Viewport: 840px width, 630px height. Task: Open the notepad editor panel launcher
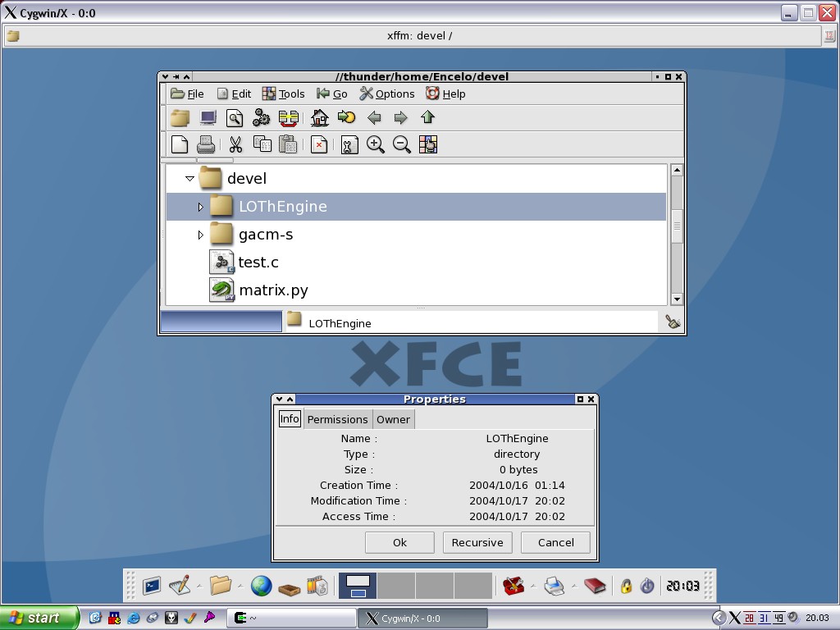tap(180, 586)
